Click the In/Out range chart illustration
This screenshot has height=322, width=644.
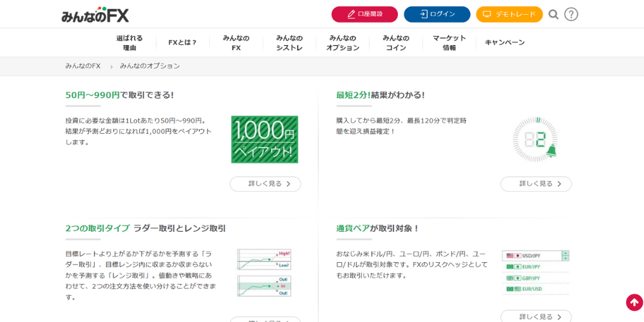pos(264,287)
